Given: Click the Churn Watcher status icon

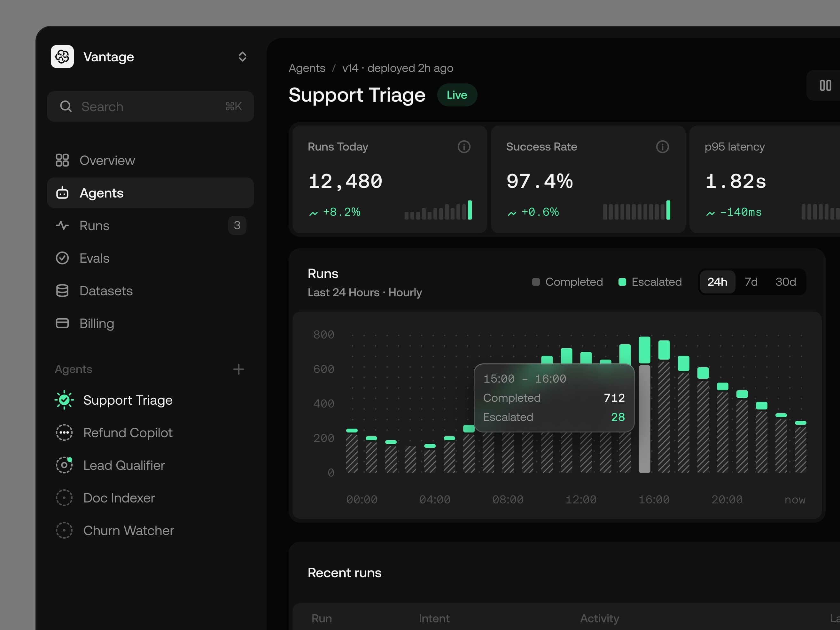Looking at the screenshot, I should (x=64, y=531).
